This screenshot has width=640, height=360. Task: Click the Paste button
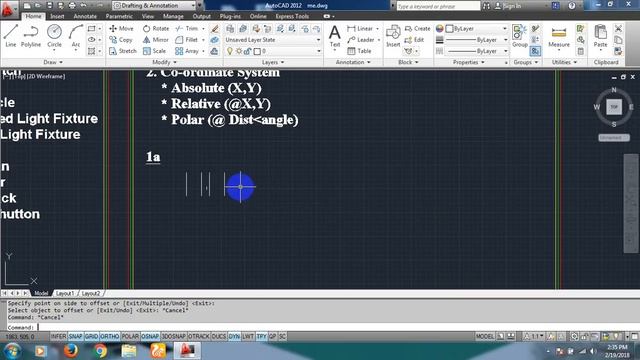click(x=600, y=36)
